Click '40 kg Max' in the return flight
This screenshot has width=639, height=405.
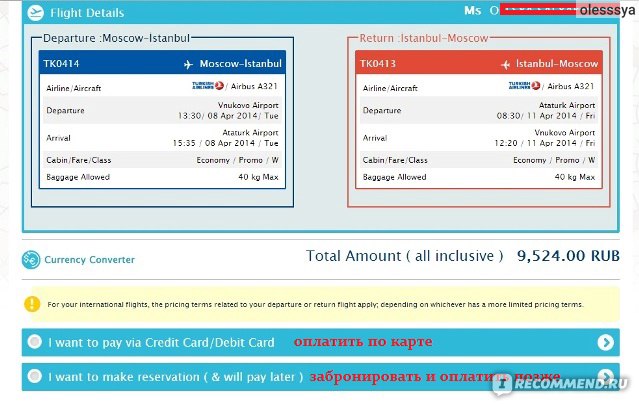[x=575, y=177]
